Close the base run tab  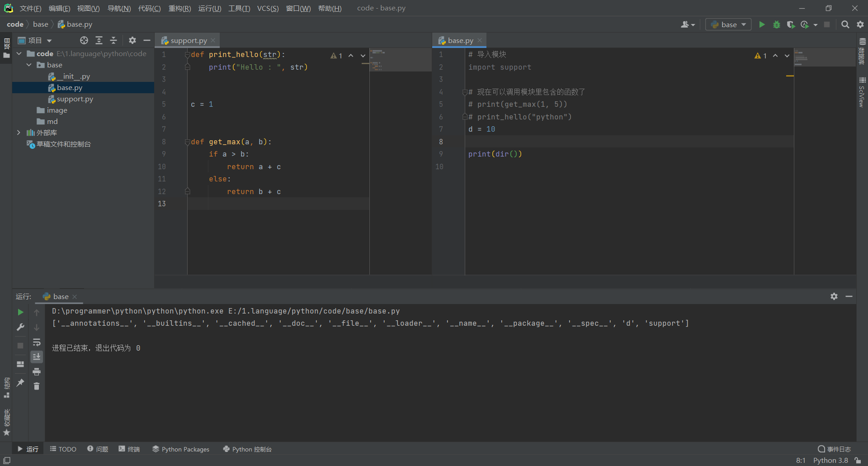[75, 296]
